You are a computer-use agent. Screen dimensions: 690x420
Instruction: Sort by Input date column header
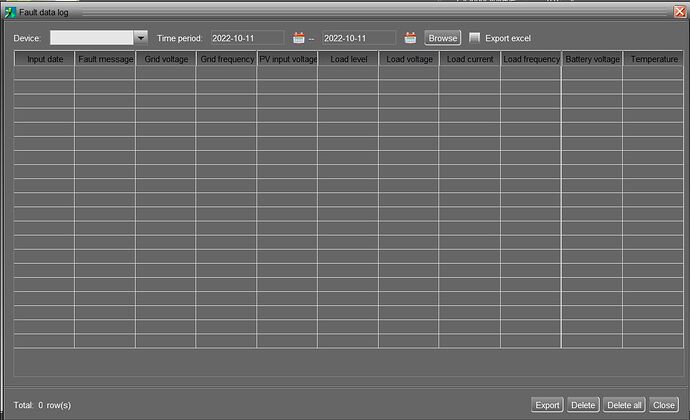(x=44, y=59)
